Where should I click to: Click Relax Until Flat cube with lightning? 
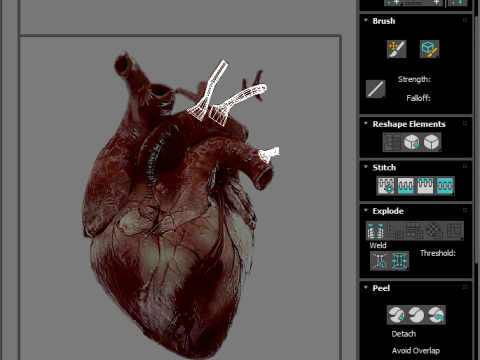click(x=412, y=142)
